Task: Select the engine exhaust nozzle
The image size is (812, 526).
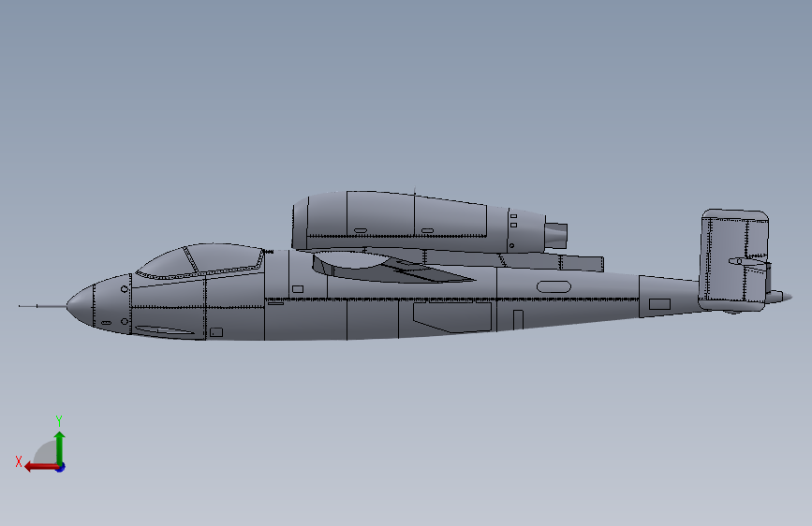Action: (556, 235)
